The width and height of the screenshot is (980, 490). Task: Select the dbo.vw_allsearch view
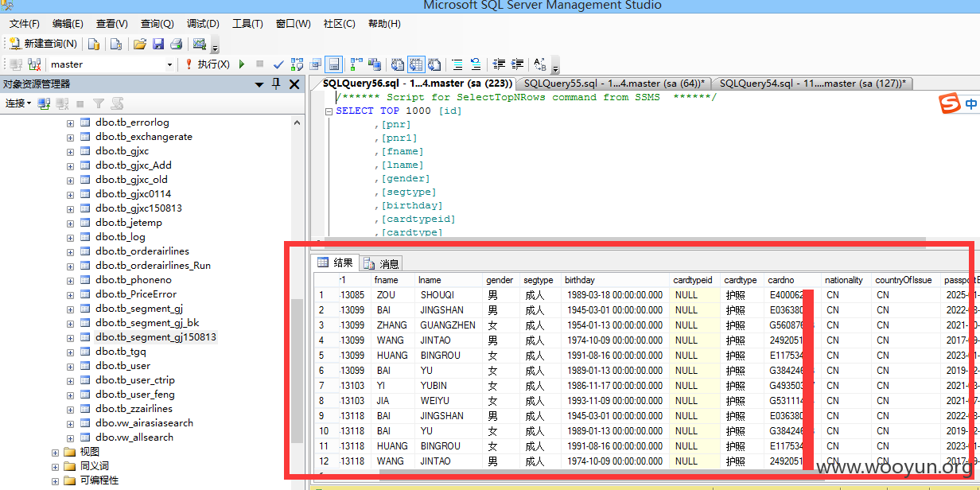[134, 437]
